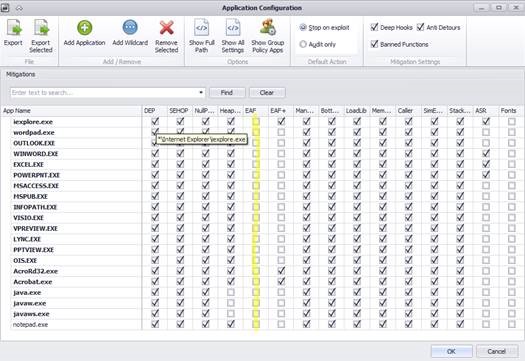Click the green Add Application icon
Image resolution: width=525 pixels, height=361 pixels.
pyautogui.click(x=84, y=27)
